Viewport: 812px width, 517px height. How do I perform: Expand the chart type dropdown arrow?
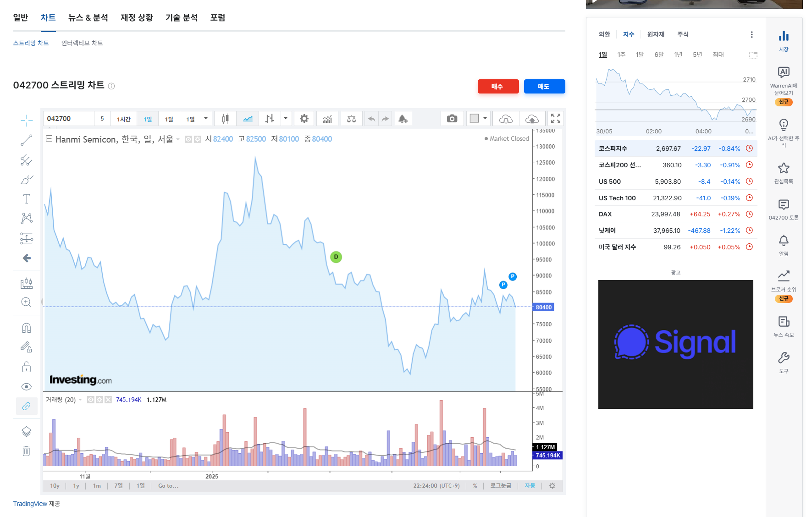pyautogui.click(x=286, y=118)
